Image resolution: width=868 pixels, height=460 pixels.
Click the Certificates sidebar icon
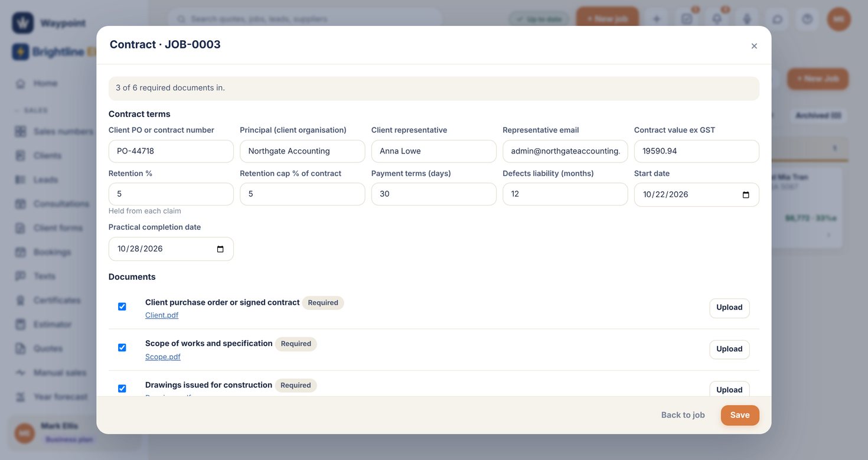tap(21, 300)
